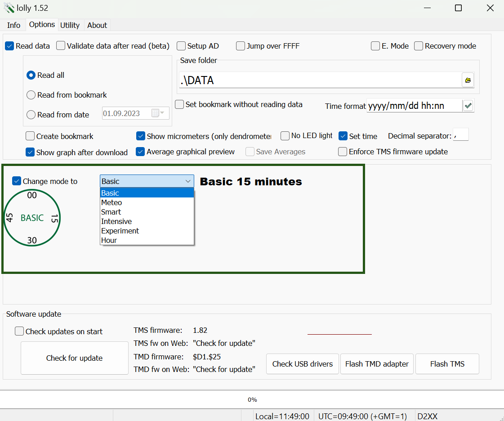Pick Intensive in the mode dropdown list
The height and width of the screenshot is (421, 504).
coord(116,221)
